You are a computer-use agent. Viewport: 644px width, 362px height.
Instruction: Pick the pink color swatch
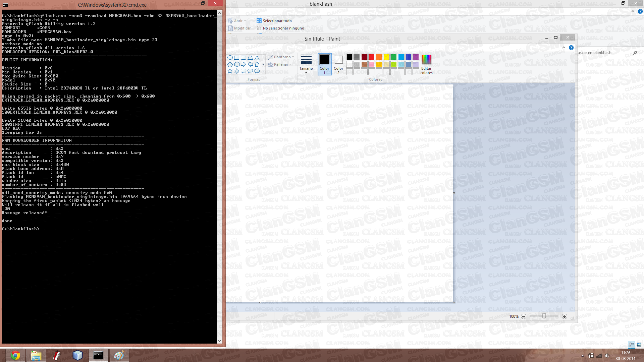372,64
